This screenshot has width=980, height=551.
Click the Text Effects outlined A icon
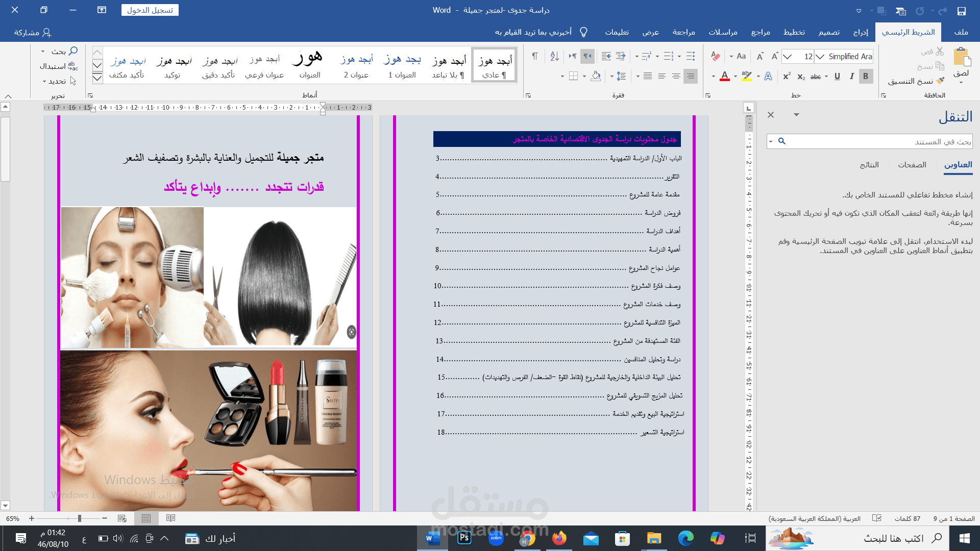pyautogui.click(x=768, y=77)
